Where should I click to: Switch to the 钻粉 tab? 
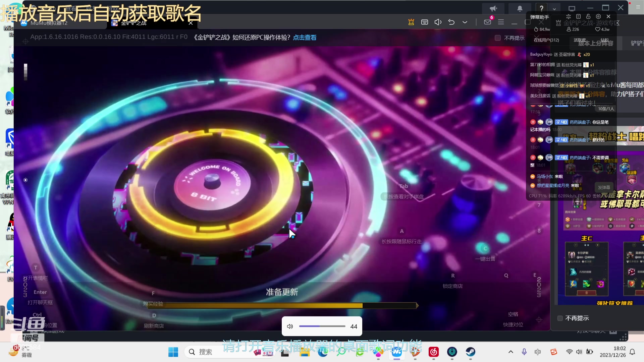point(604,40)
